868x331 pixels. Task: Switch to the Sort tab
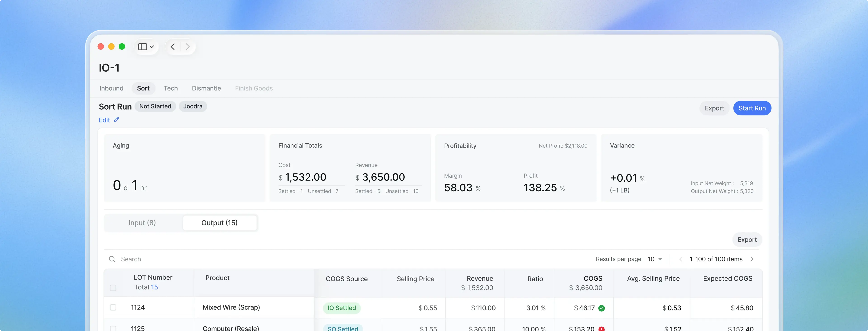pyautogui.click(x=143, y=88)
